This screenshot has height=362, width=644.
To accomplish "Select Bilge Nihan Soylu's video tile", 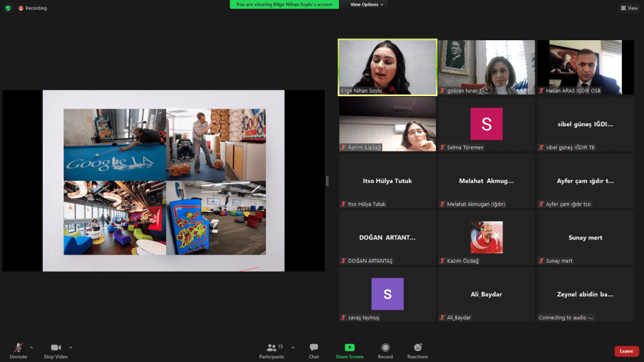I will (387, 67).
